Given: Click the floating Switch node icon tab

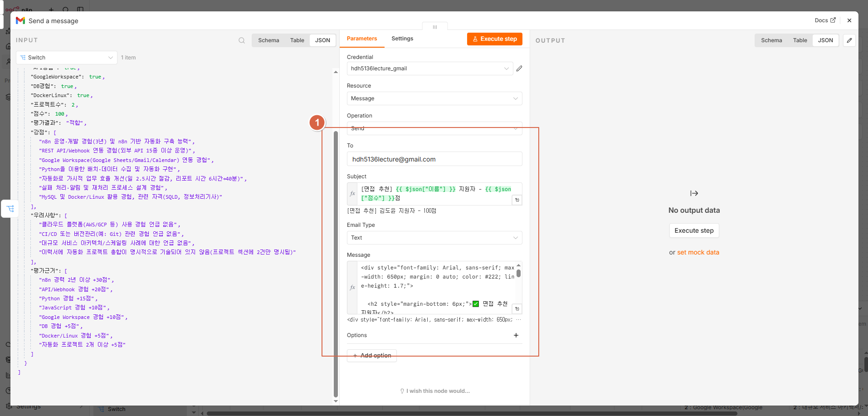Looking at the screenshot, I should click(10, 209).
